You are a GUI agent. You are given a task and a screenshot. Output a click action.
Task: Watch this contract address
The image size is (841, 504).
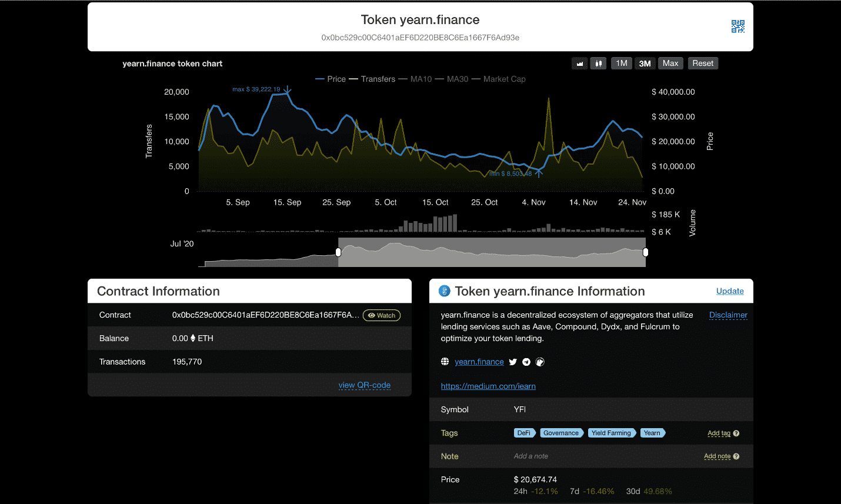pos(382,315)
